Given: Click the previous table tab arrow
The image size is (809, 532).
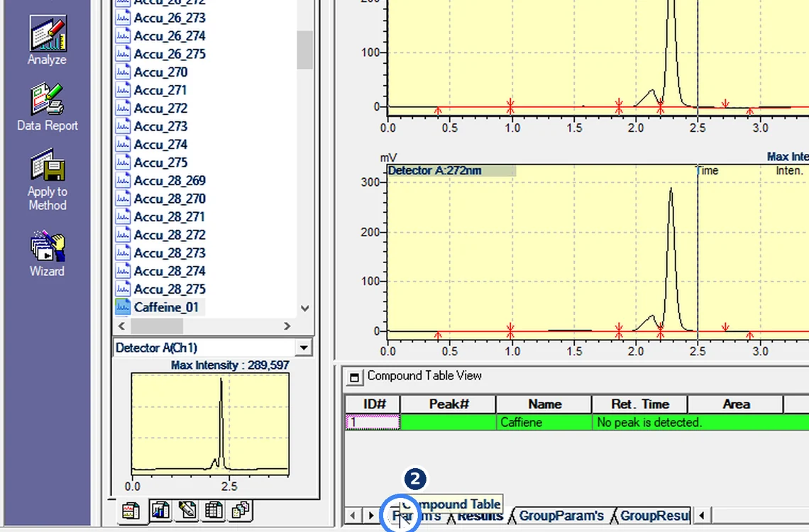Looking at the screenshot, I should point(353,516).
